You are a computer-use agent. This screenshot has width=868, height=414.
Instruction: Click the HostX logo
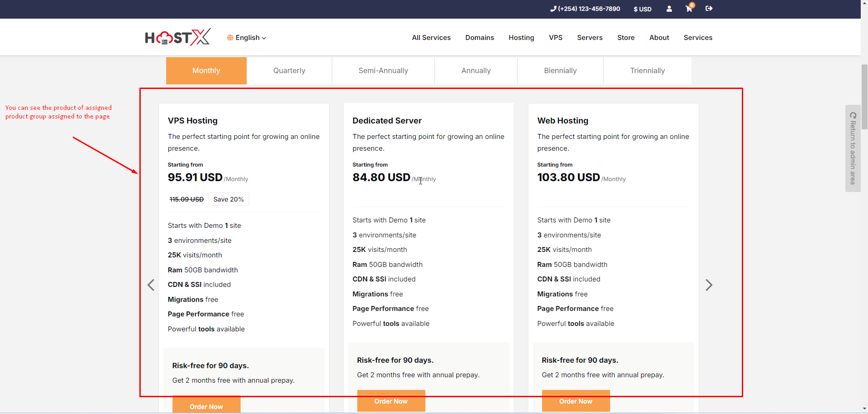[x=178, y=37]
